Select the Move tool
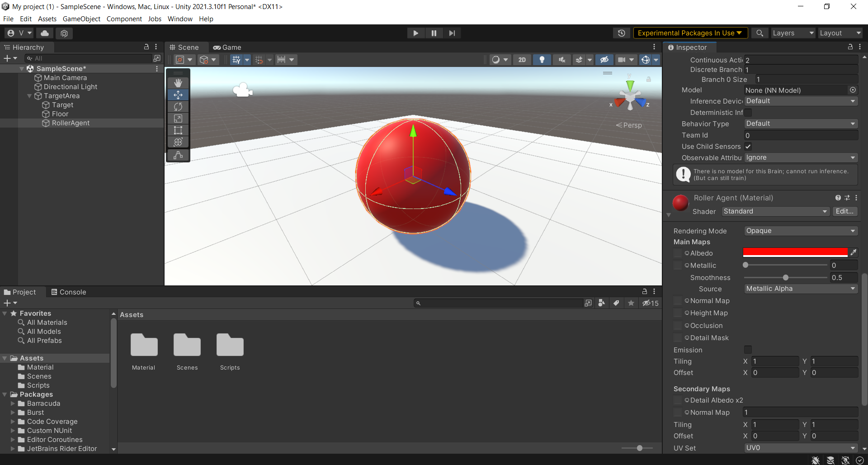Viewport: 868px width, 465px height. (x=178, y=95)
